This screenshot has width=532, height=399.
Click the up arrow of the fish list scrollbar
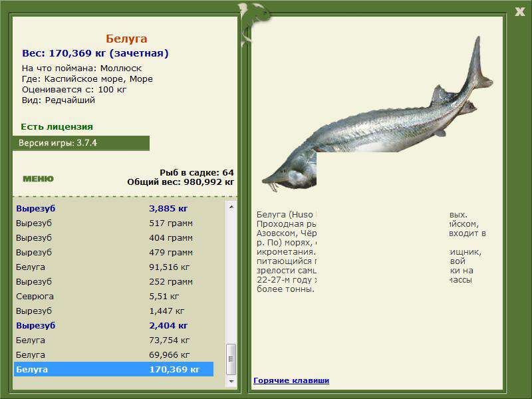point(231,207)
